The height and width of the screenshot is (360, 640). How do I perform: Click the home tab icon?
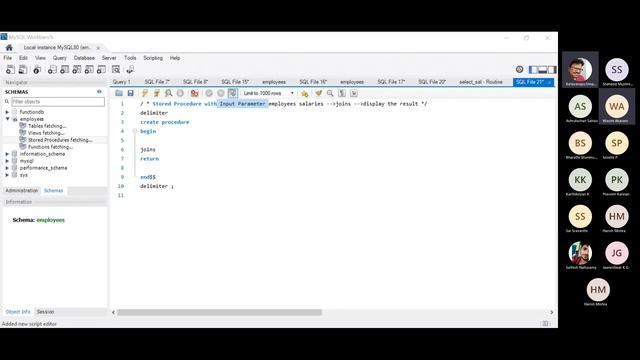tap(9, 47)
